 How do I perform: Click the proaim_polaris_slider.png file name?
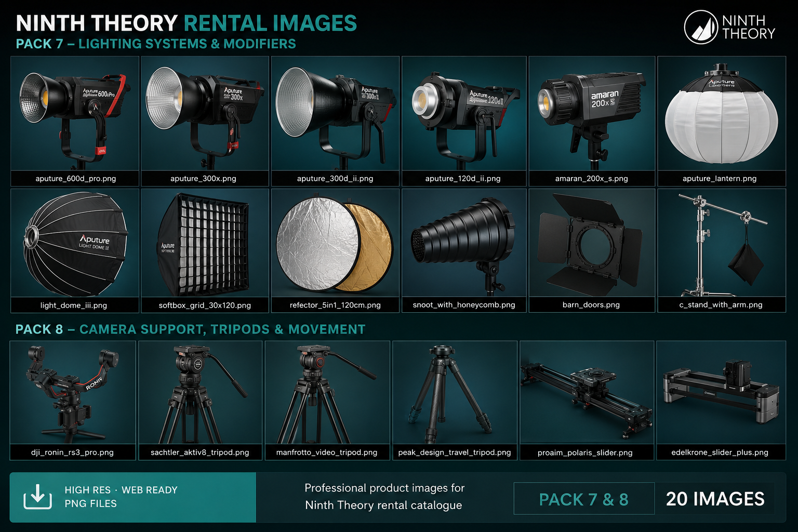[585, 453]
